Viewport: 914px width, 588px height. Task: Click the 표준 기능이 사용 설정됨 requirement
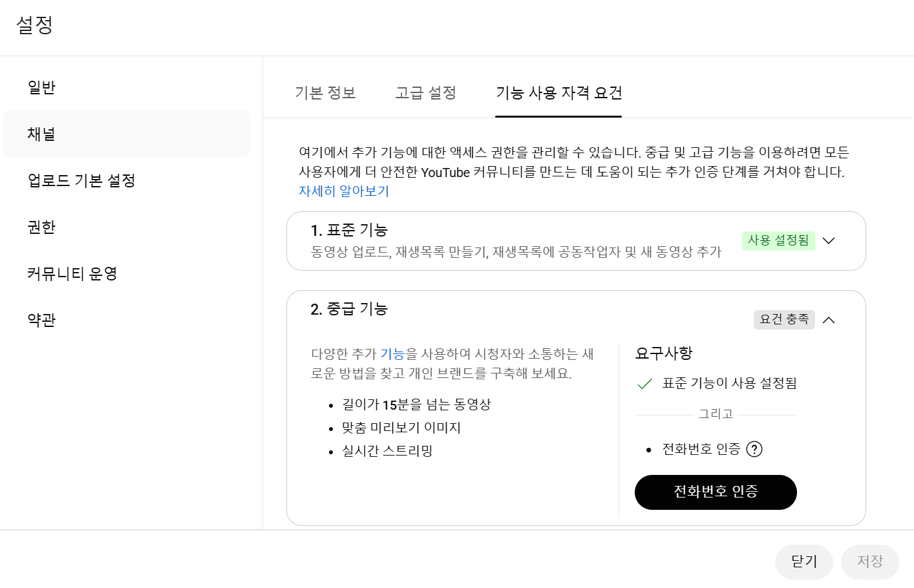tap(729, 383)
